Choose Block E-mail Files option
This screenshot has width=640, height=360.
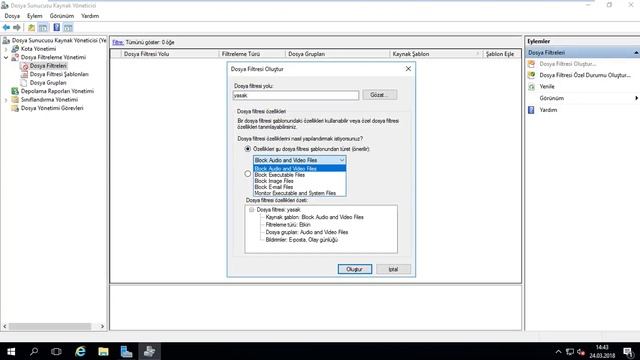(x=300, y=187)
